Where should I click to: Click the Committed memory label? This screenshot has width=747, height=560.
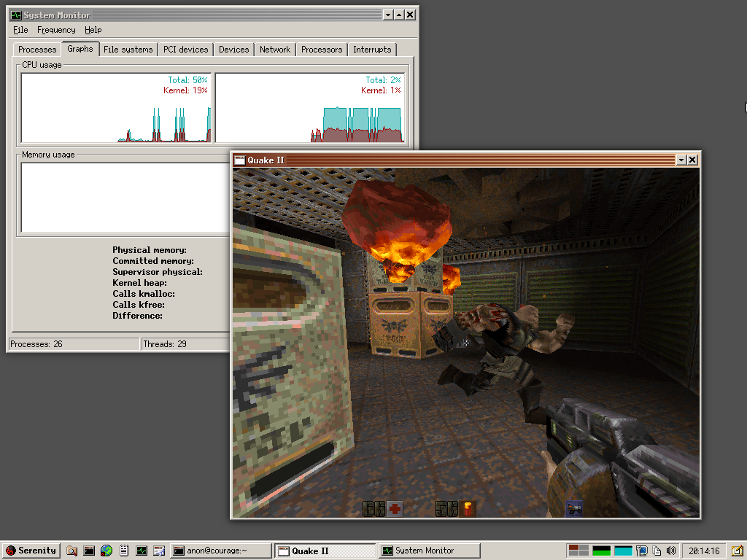(153, 261)
